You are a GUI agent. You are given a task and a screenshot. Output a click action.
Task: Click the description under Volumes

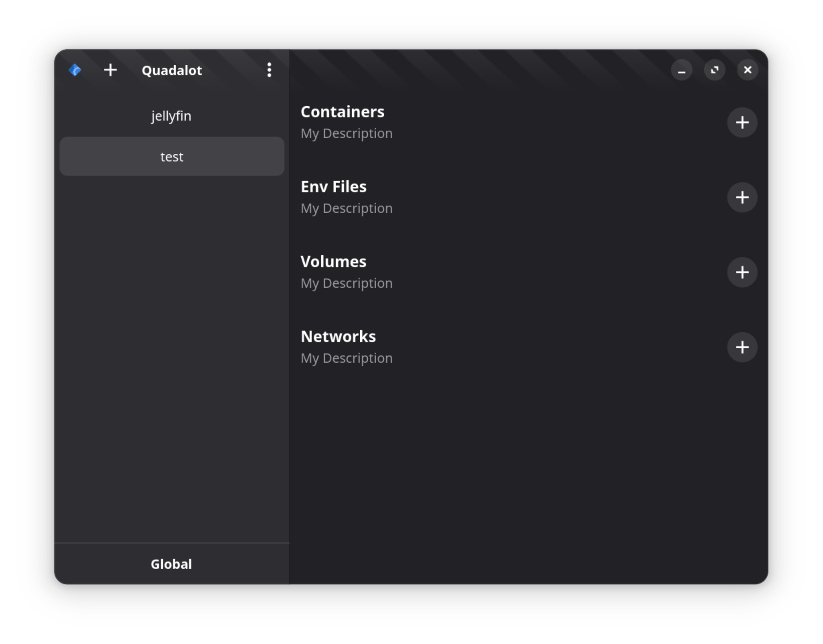click(x=347, y=283)
